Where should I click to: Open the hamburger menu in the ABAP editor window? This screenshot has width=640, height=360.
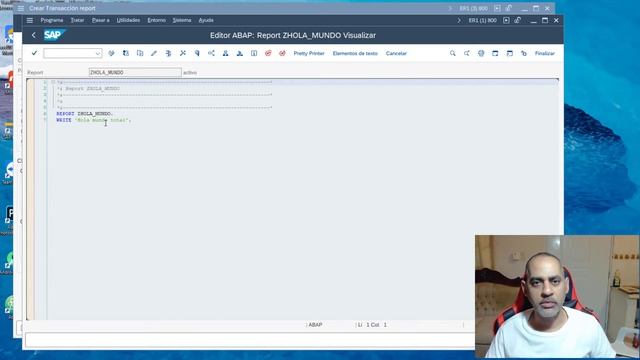click(30, 20)
